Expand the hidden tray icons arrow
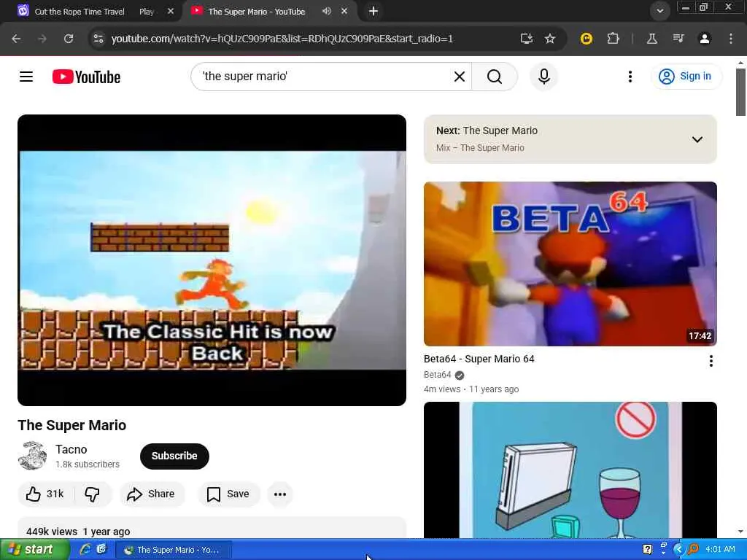This screenshot has width=747, height=560. tap(678, 550)
